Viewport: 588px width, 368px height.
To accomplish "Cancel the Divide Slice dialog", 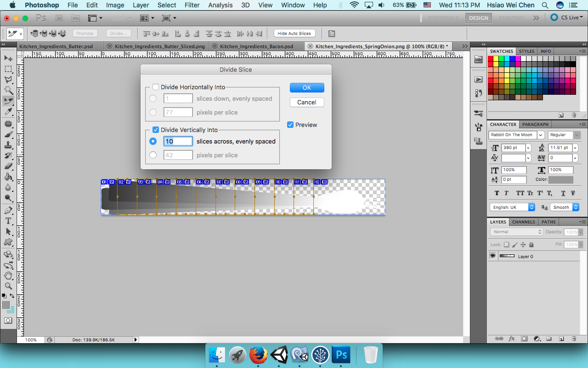I will pos(307,102).
